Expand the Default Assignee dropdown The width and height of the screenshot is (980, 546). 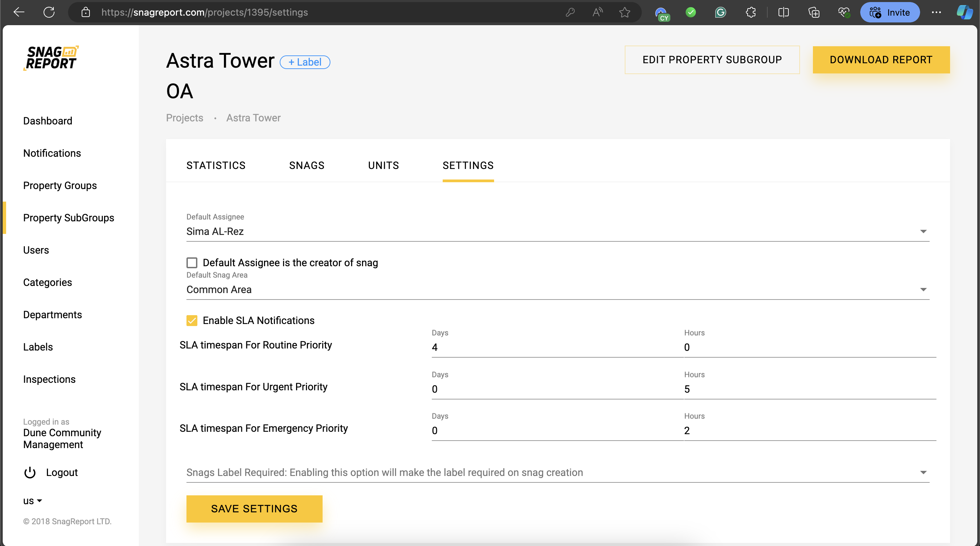click(x=923, y=232)
